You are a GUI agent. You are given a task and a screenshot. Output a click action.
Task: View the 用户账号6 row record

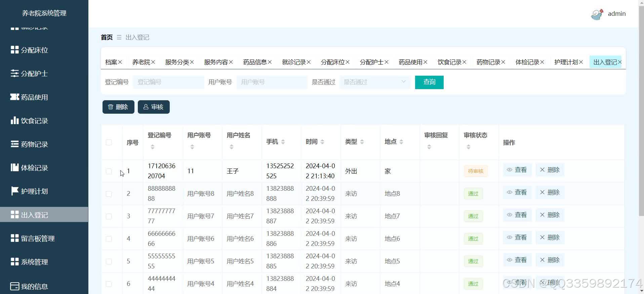point(517,237)
